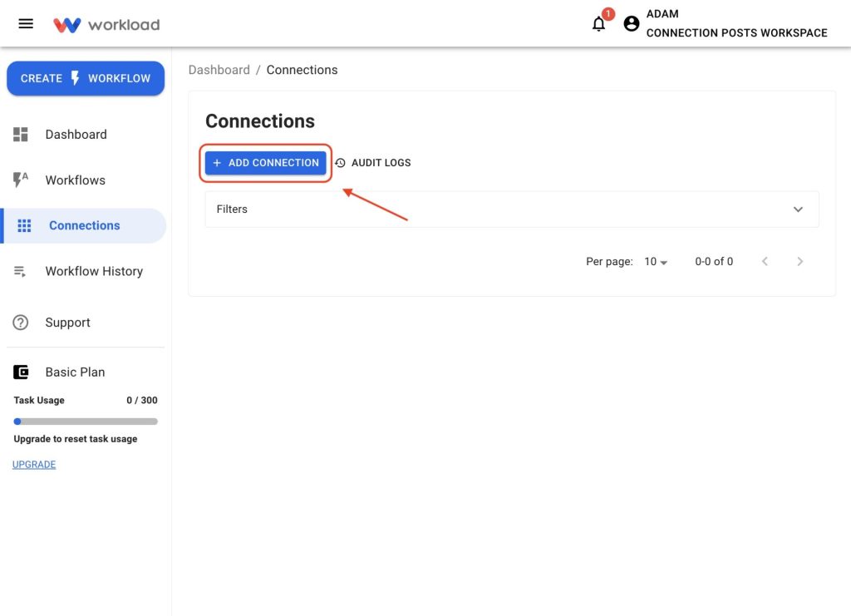Image resolution: width=851 pixels, height=616 pixels.
Task: Click the Connections page heading
Action: coord(260,121)
